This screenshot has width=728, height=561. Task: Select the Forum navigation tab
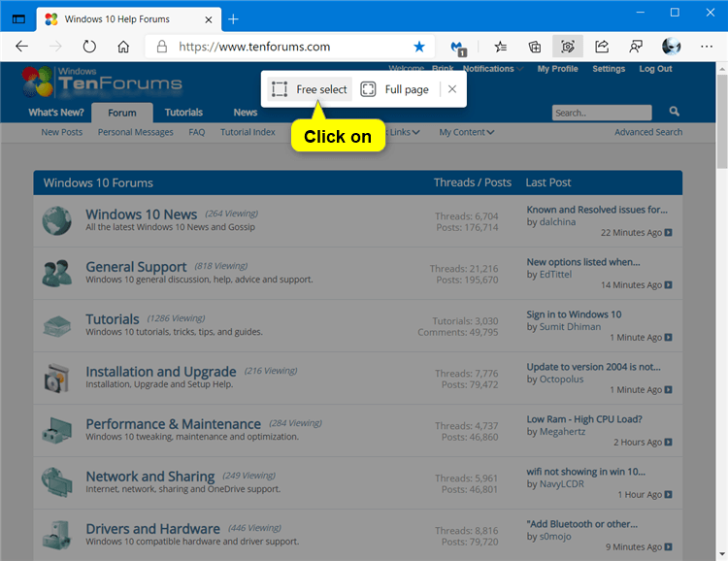[122, 113]
